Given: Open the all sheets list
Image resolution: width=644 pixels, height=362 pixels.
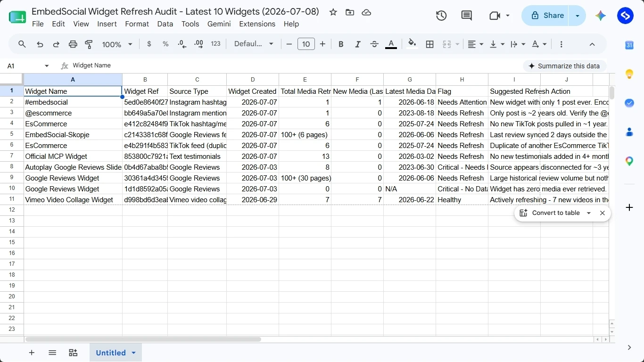Looking at the screenshot, I should point(52,353).
